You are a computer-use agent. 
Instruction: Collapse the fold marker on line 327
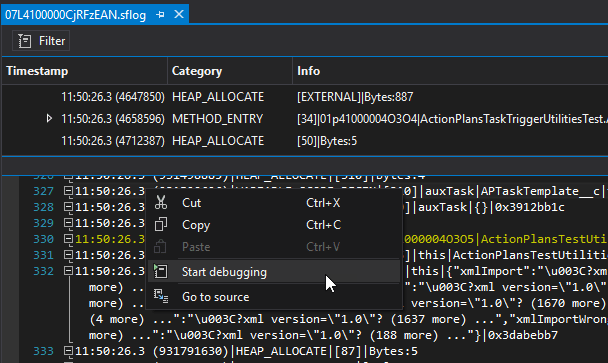pos(68,191)
